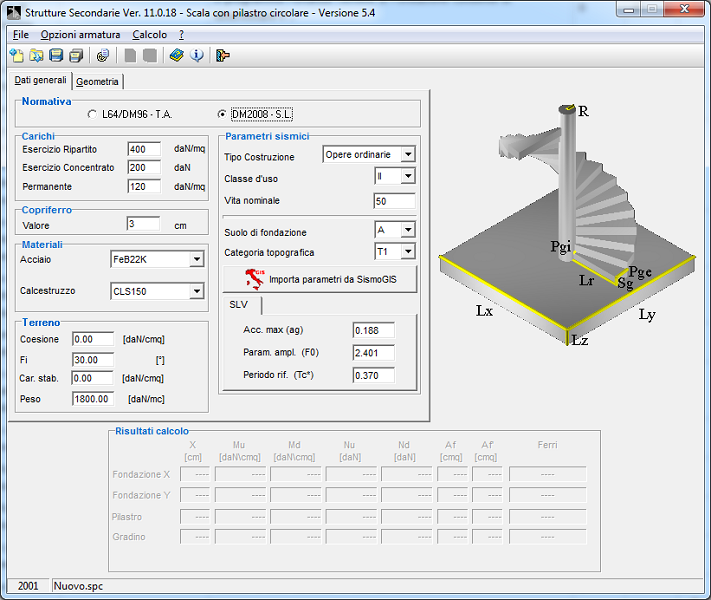711x600 pixels.
Task: Click the calculate document toolbar icon
Action: coord(103,55)
